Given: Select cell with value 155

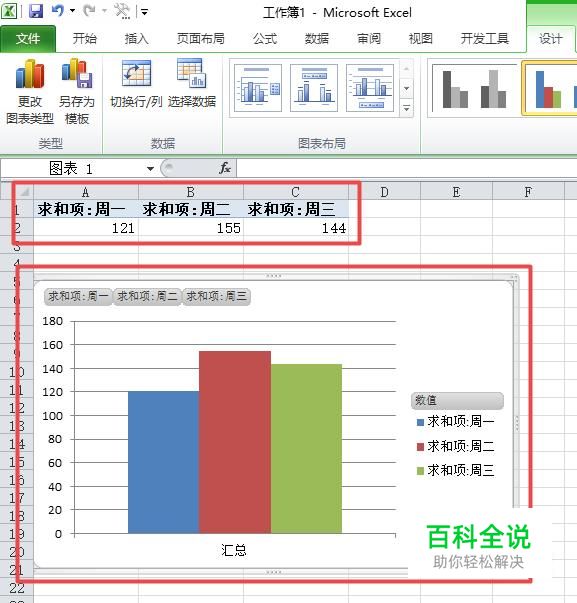Looking at the screenshot, I should tap(191, 228).
